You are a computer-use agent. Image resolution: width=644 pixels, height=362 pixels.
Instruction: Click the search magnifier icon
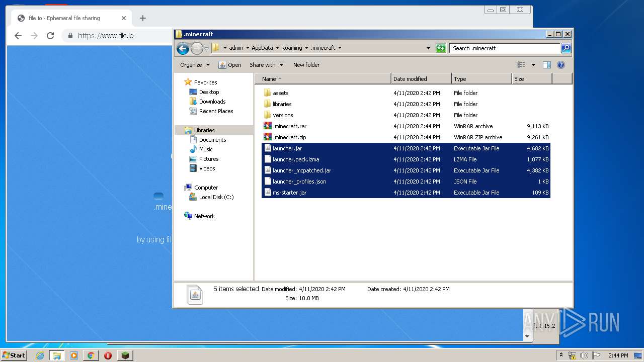[566, 48]
